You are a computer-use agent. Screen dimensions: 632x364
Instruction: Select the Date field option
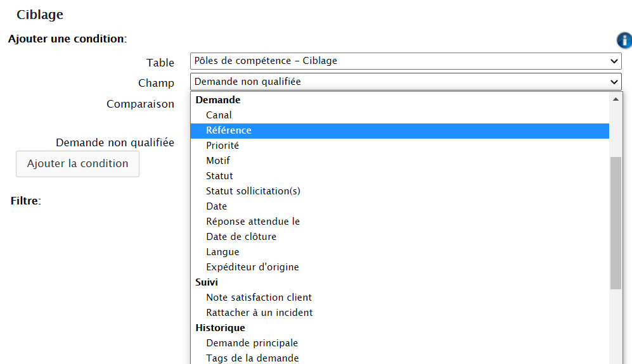click(216, 206)
